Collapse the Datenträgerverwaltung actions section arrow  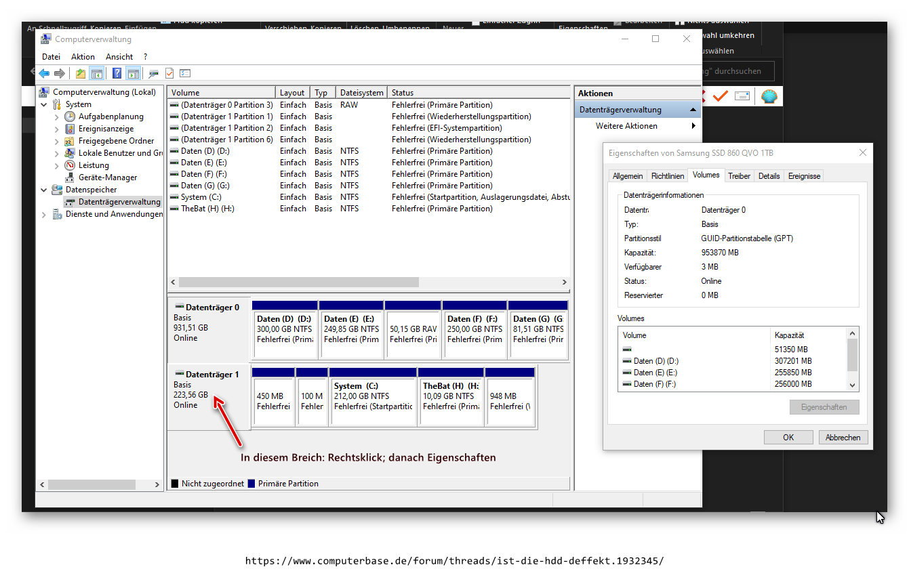693,110
